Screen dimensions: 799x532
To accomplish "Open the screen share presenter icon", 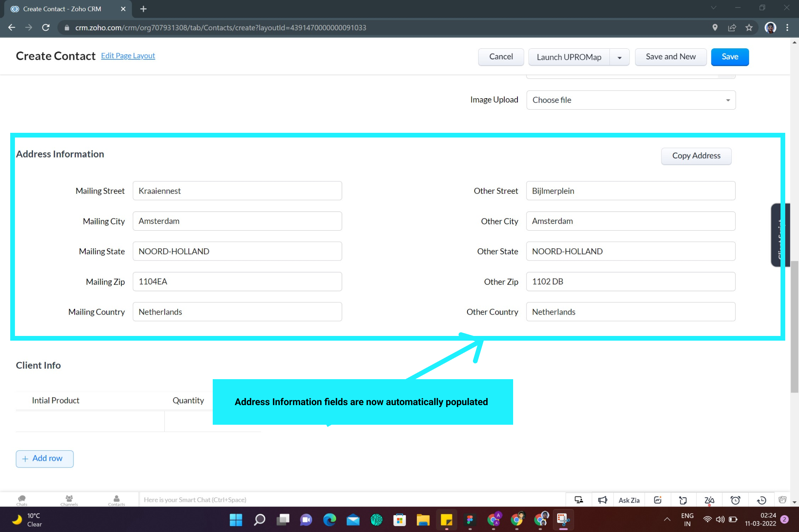I will (x=578, y=500).
